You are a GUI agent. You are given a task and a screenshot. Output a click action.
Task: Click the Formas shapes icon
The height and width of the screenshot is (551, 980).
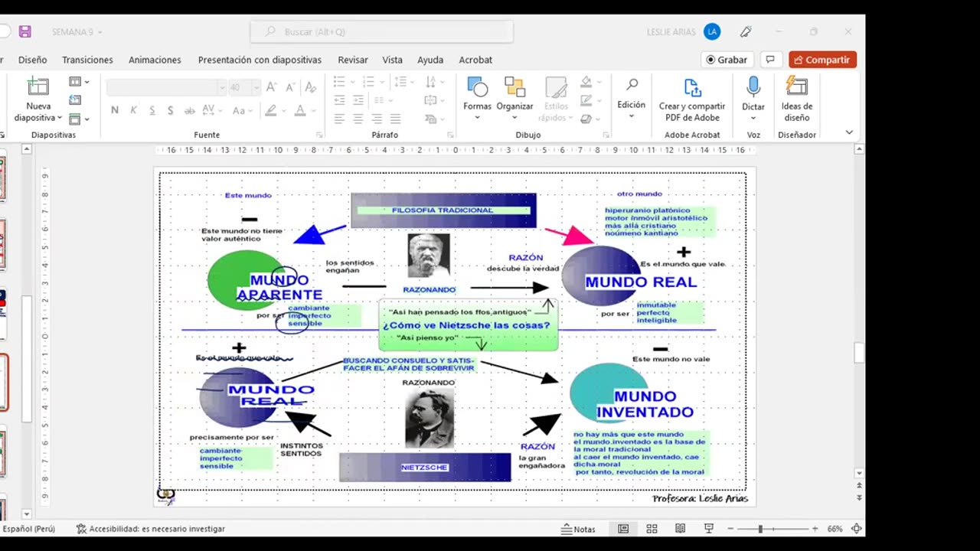(477, 87)
